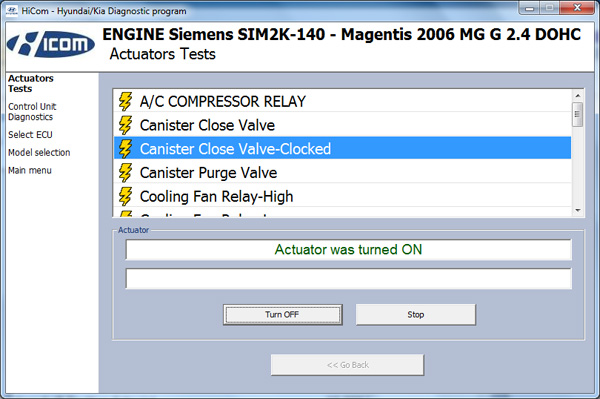Open Control Unit Diagnostics in sidebar

pos(32,112)
